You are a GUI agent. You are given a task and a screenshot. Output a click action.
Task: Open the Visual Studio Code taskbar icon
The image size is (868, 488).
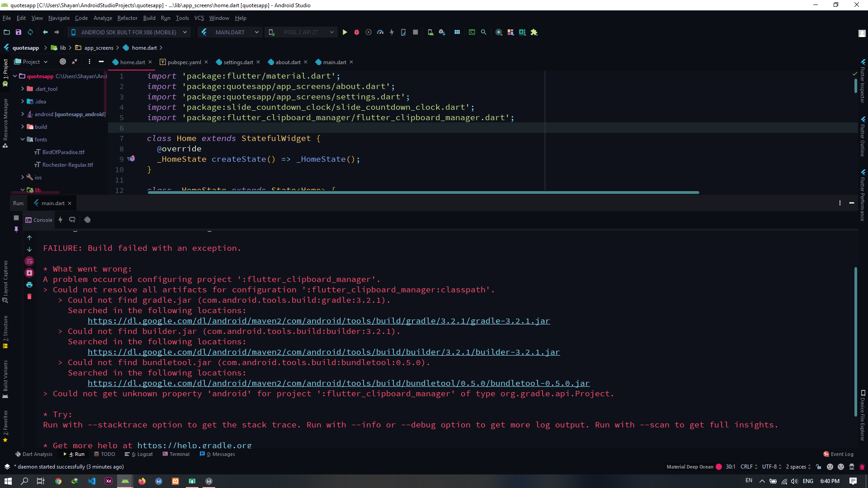coord(92,481)
